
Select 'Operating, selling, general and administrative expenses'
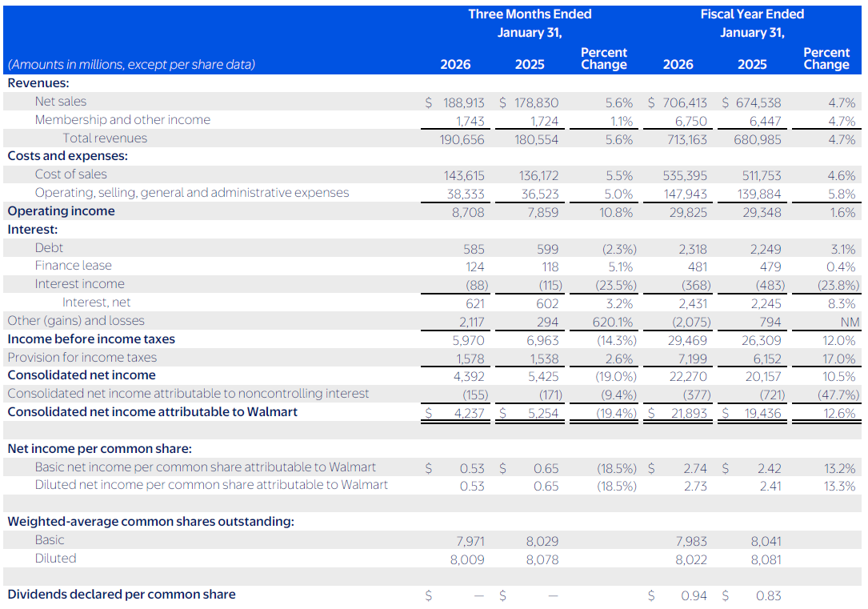(x=191, y=193)
